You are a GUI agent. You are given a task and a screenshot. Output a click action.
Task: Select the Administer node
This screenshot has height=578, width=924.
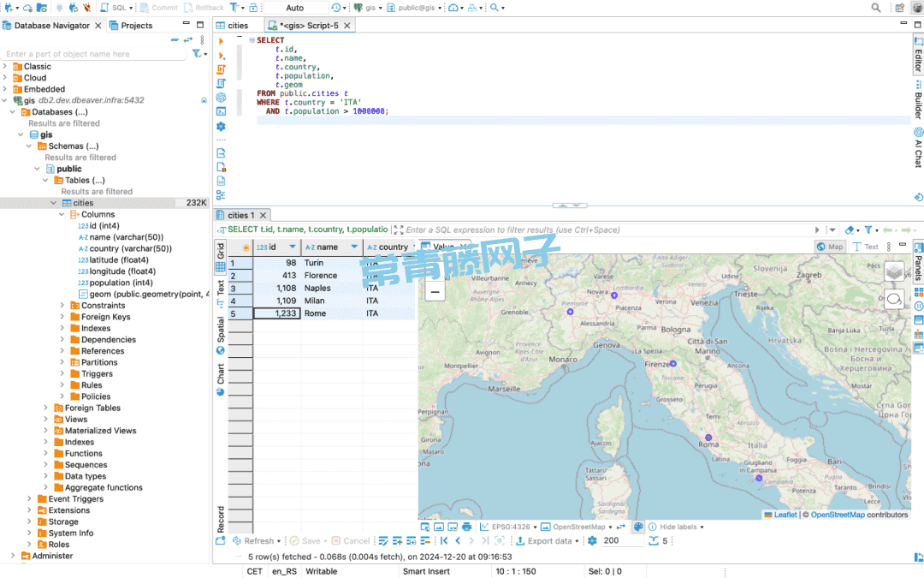(46, 556)
